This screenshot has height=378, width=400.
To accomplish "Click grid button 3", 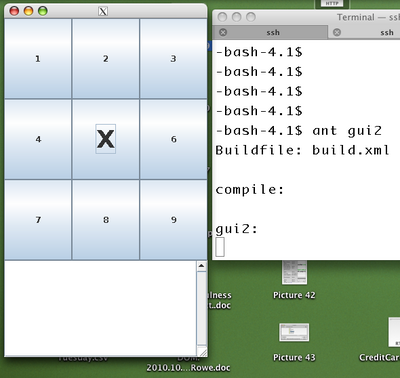I will pyautogui.click(x=173, y=59).
